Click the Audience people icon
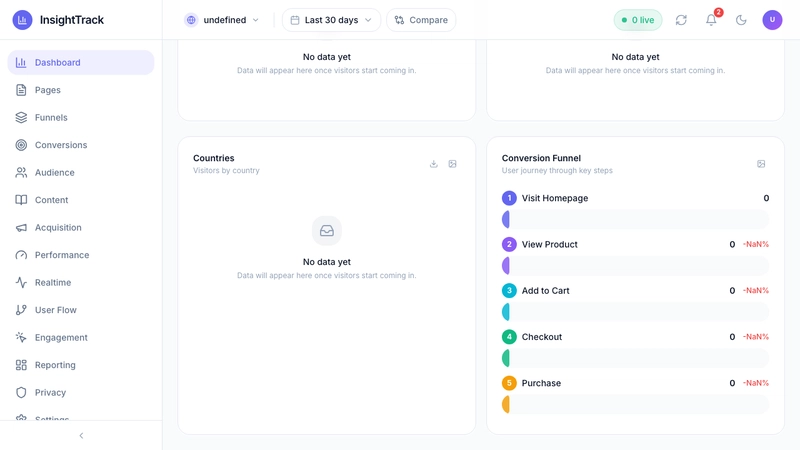 (21, 172)
